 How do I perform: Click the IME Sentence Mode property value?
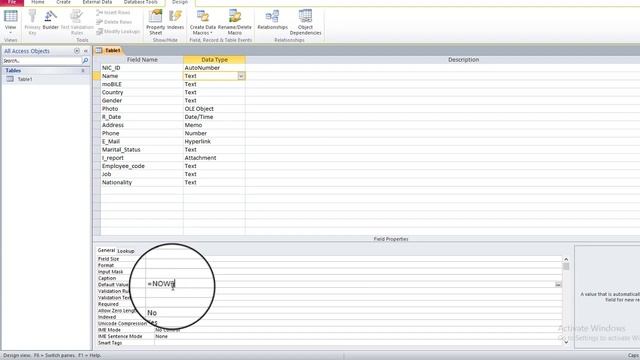point(358,336)
